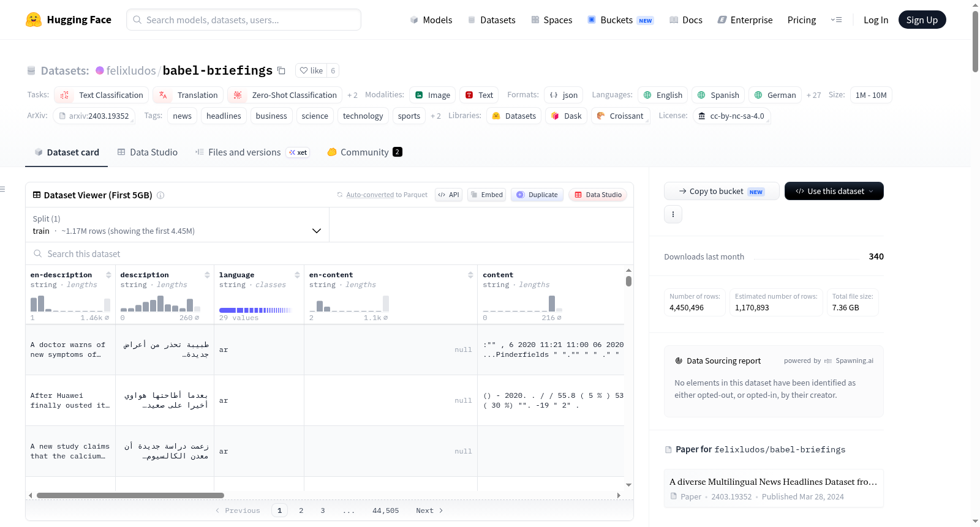This screenshot has width=980, height=527.
Task: Click the Duplicate button
Action: click(537, 195)
